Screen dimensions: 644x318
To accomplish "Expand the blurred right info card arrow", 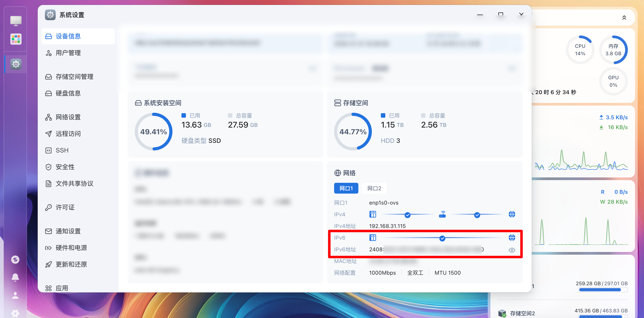I will click(x=512, y=68).
